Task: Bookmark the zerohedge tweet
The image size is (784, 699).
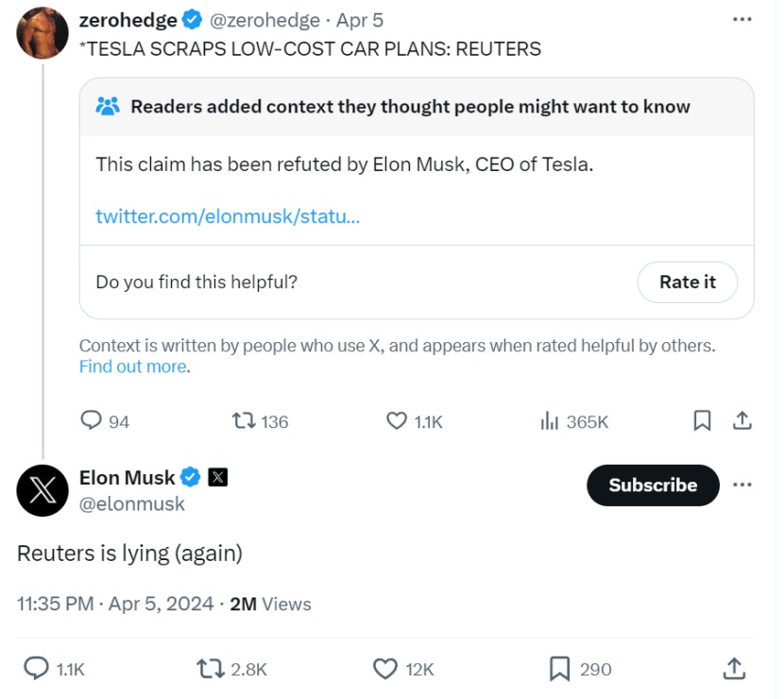Action: pyautogui.click(x=702, y=421)
